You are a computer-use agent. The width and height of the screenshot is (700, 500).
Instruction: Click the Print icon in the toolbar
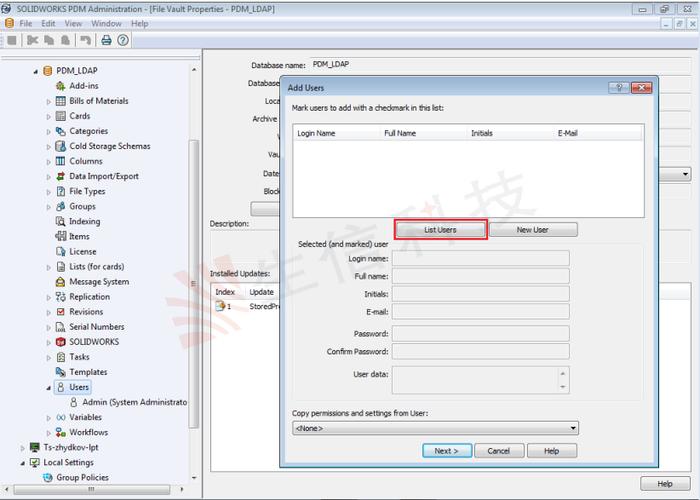(x=107, y=40)
